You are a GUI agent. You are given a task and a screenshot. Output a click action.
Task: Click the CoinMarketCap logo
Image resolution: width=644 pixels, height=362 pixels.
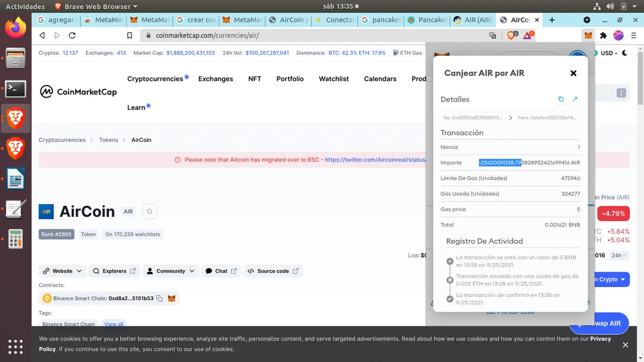pyautogui.click(x=78, y=92)
